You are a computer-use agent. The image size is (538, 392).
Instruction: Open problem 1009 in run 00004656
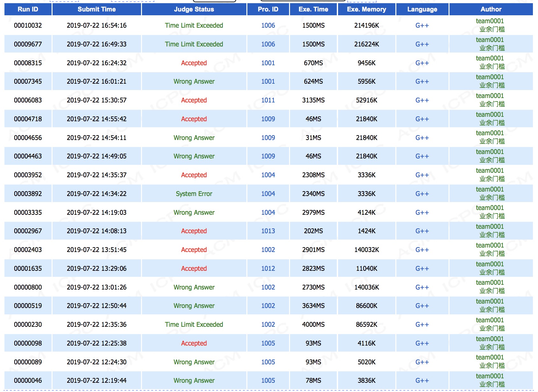(268, 138)
